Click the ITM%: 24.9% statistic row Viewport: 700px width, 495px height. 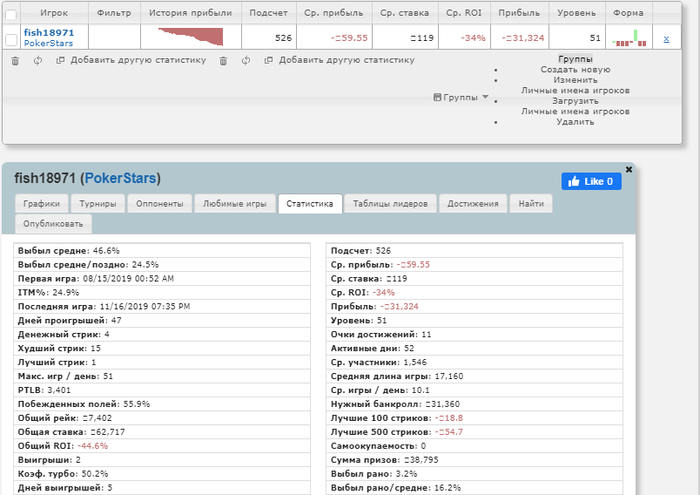point(162,292)
